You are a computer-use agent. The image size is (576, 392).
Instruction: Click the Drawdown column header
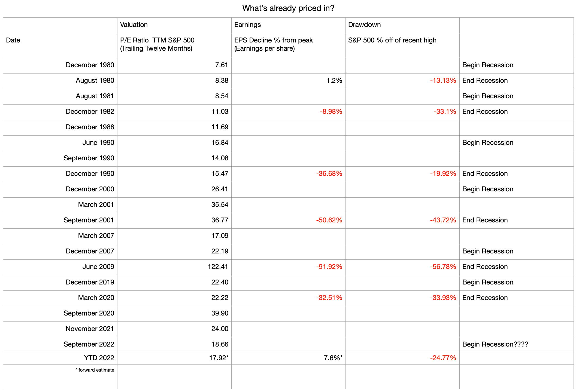click(364, 25)
